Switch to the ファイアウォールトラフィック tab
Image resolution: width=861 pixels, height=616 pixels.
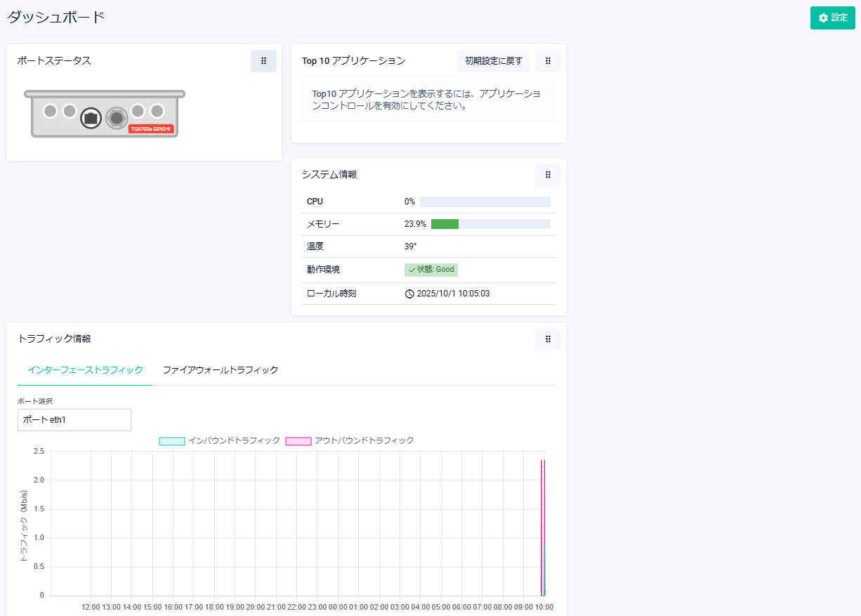point(221,370)
